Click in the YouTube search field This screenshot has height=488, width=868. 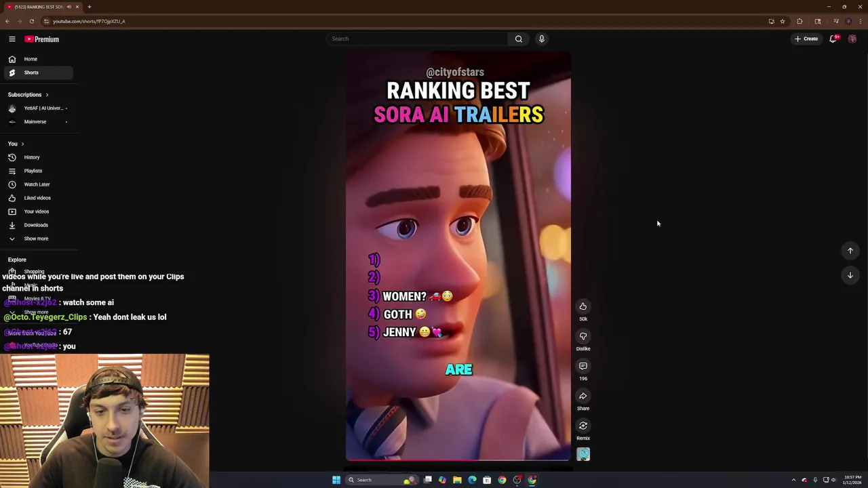point(416,39)
